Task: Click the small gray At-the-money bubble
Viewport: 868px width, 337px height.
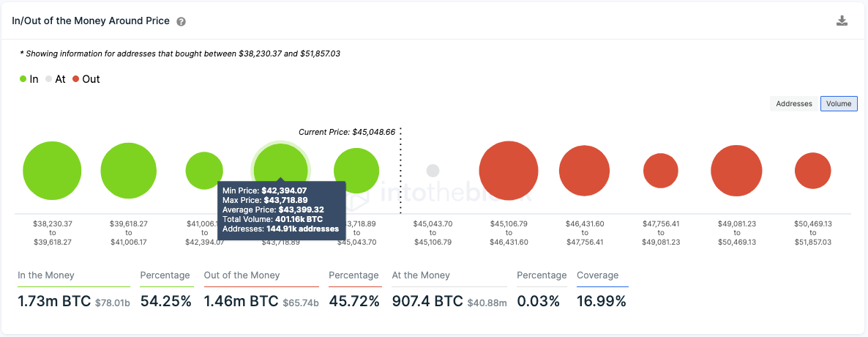Action: (433, 171)
